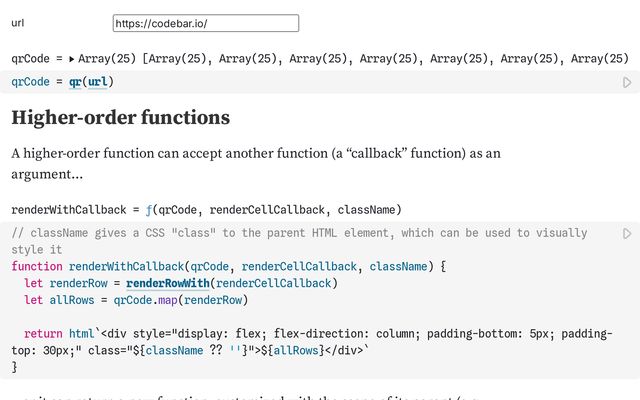Viewport: 640px width, 400px height.
Task: Click 'qrCode =' output variable name
Action: pyautogui.click(x=37, y=59)
